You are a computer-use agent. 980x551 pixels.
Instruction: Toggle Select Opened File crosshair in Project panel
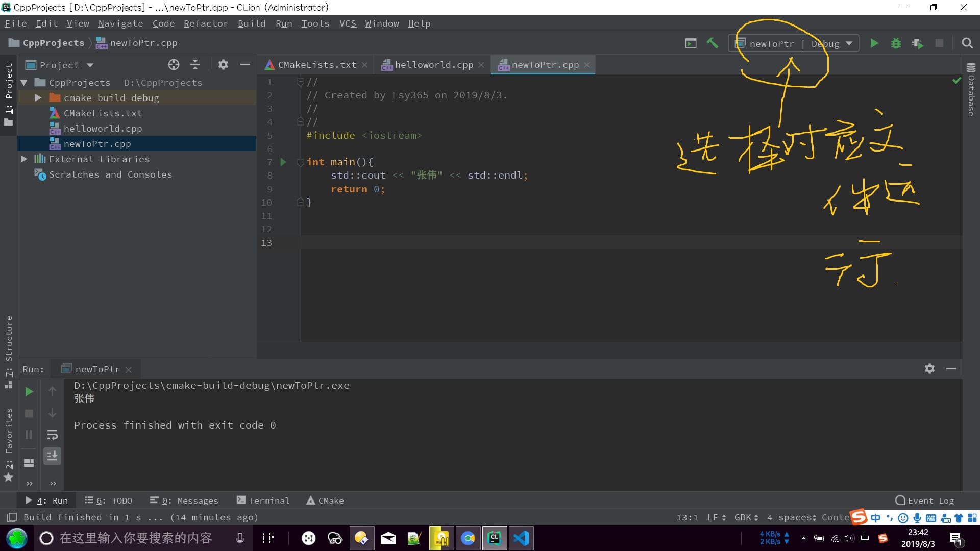[174, 65]
